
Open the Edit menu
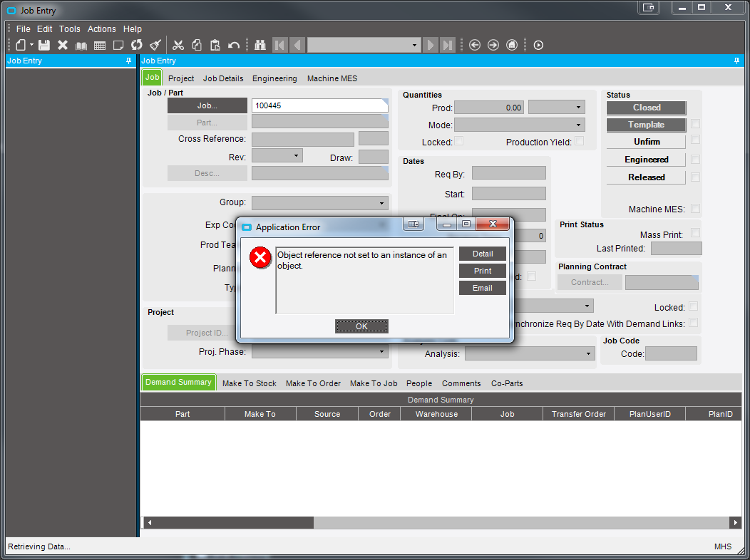click(x=44, y=28)
